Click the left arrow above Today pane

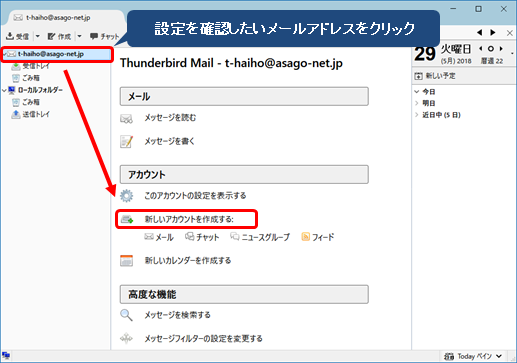[480, 32]
